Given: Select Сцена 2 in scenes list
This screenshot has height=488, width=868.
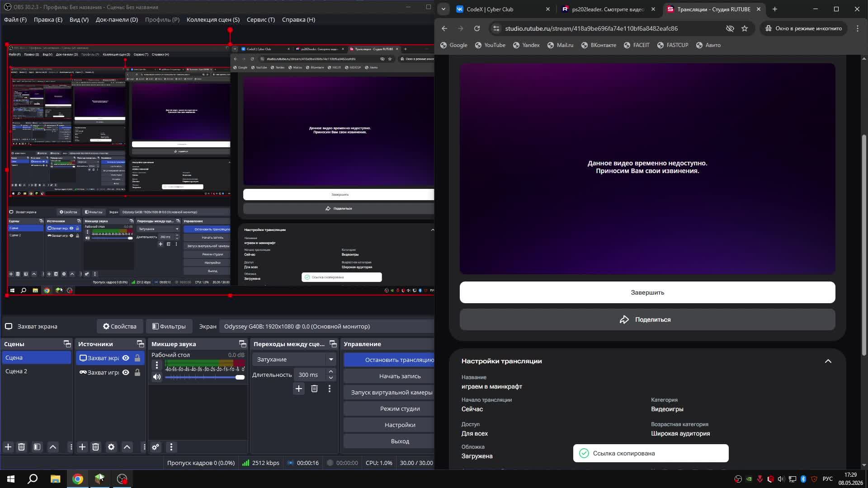Looking at the screenshot, I should (x=36, y=371).
